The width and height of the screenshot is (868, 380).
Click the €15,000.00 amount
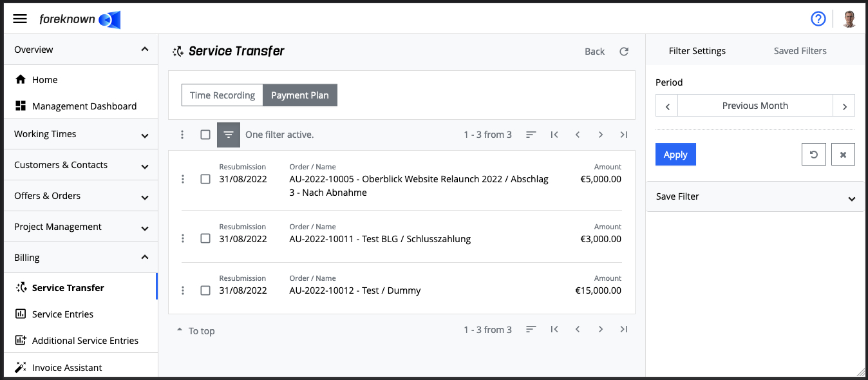[598, 290]
